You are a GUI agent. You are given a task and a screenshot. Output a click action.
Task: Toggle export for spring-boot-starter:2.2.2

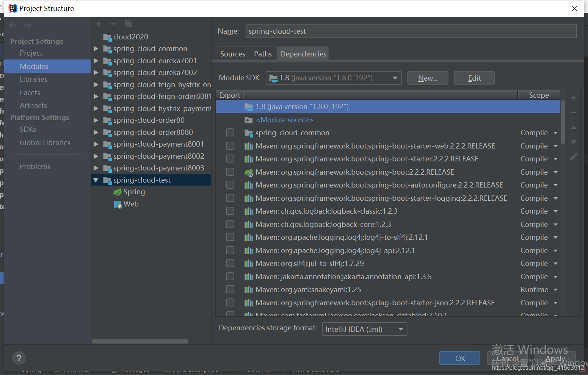230,159
